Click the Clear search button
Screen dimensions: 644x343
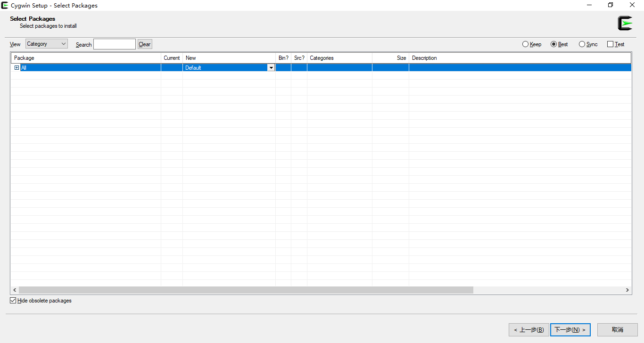click(145, 44)
